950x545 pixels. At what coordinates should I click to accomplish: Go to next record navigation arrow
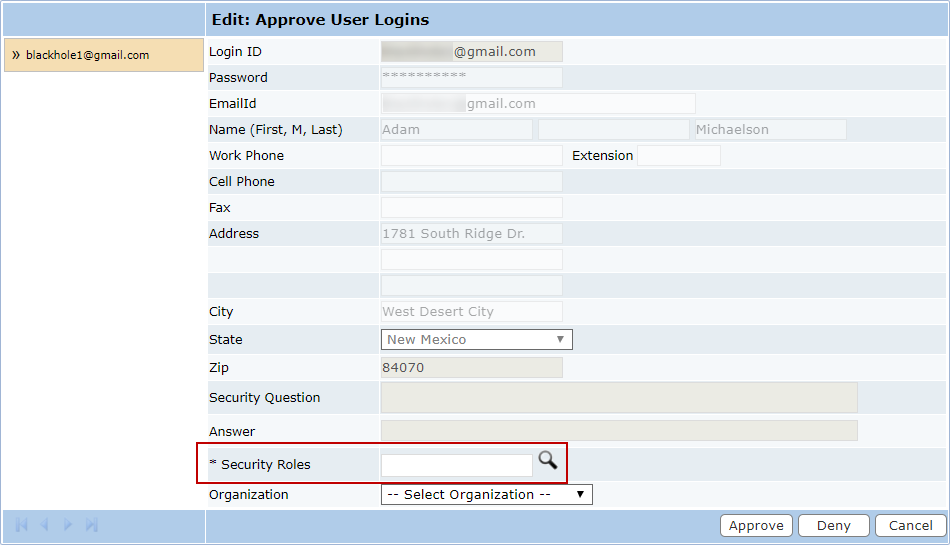coord(68,525)
